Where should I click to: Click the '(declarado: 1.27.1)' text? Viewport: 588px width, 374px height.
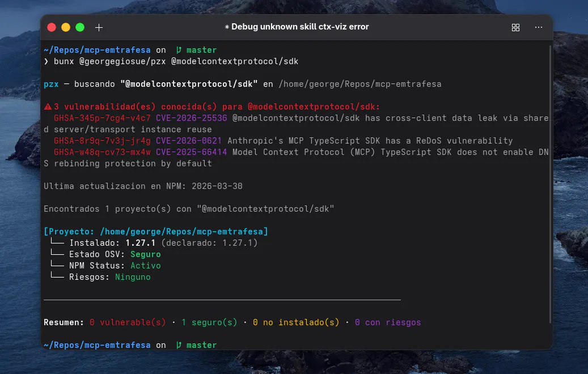pos(209,243)
